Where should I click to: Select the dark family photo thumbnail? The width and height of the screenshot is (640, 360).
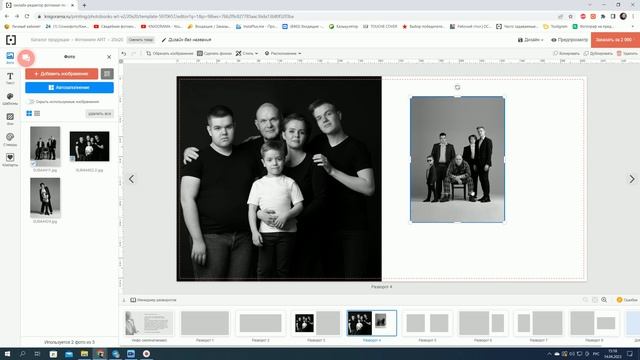(x=89, y=146)
